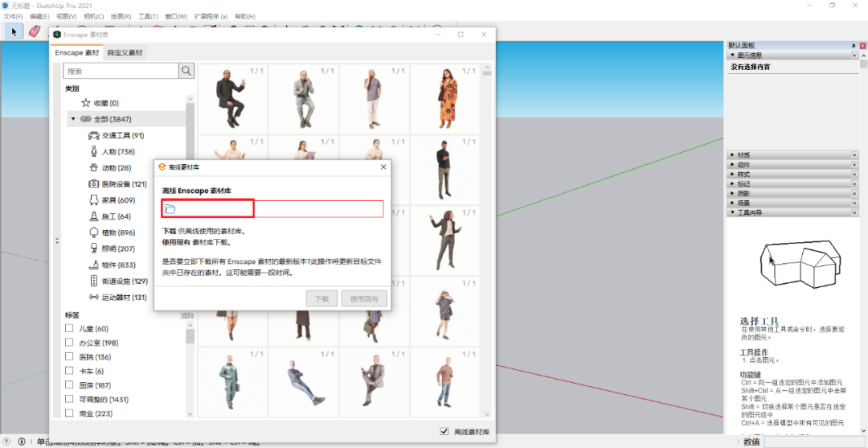Check the 儿童 (60) tag checkbox
The width and height of the screenshot is (868, 448).
click(x=69, y=329)
